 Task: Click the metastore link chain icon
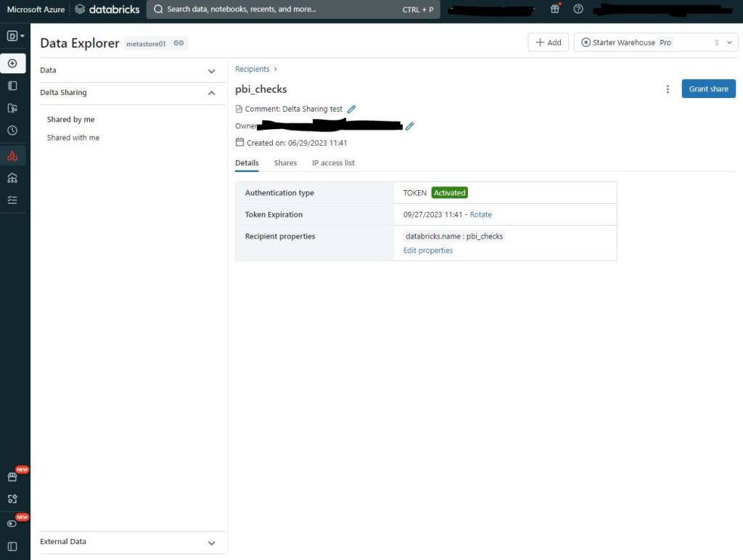coord(178,44)
